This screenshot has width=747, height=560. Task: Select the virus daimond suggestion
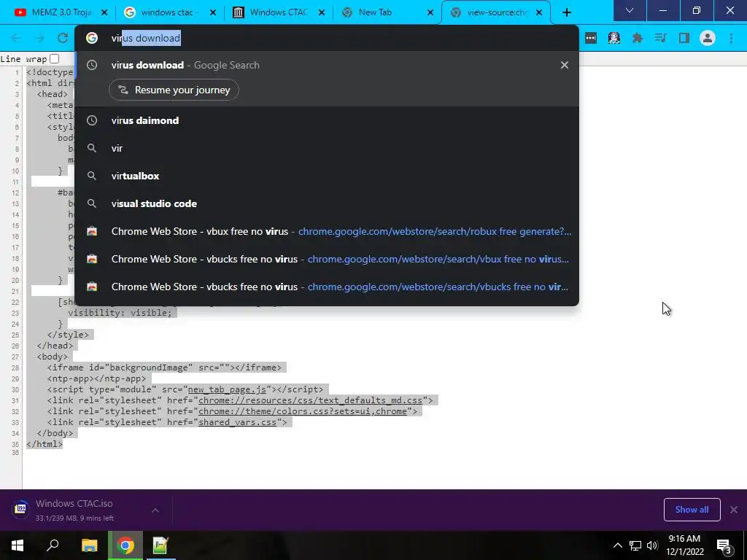click(327, 120)
